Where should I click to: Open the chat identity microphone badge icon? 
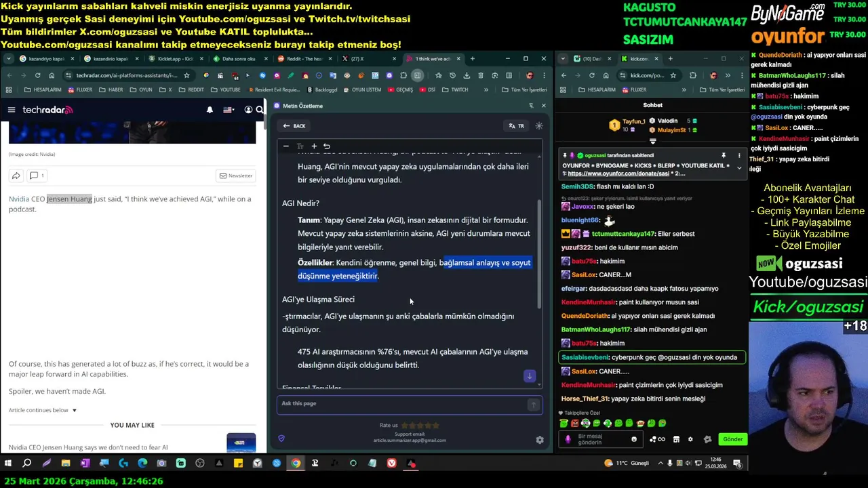pyautogui.click(x=568, y=439)
